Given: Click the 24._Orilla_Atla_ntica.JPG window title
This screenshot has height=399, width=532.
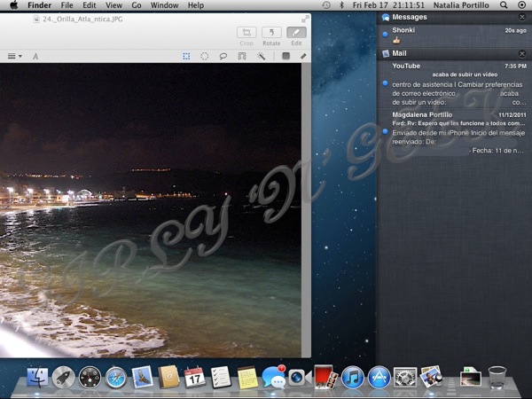Looking at the screenshot, I should (82, 20).
